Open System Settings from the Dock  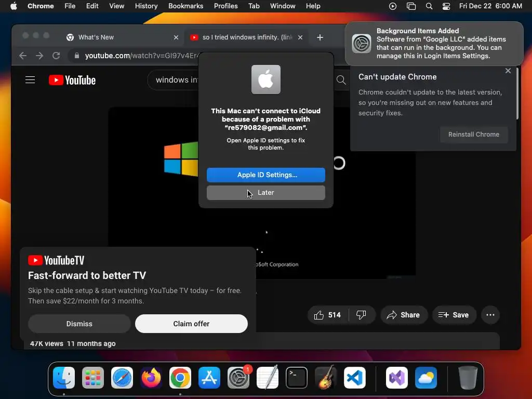[x=238, y=378]
